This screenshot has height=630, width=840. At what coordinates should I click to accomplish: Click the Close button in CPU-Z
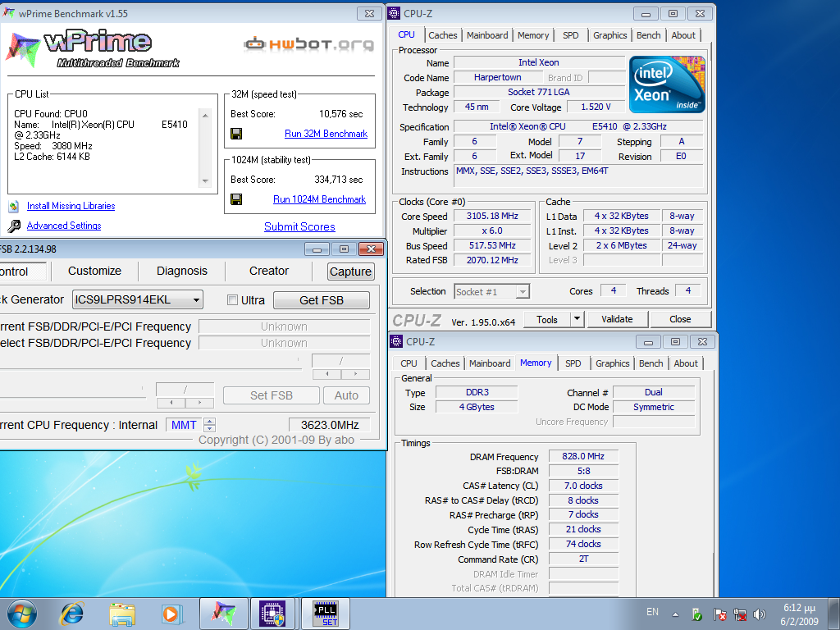coord(680,319)
